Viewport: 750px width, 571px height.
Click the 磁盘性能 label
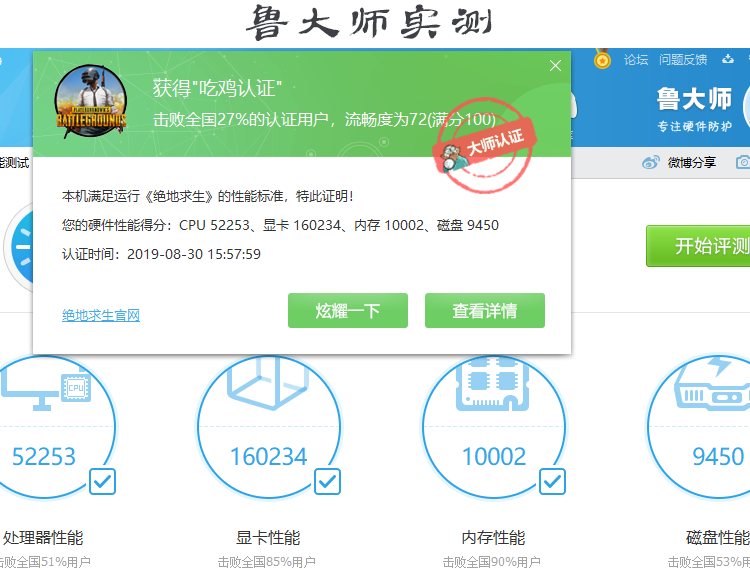717,538
